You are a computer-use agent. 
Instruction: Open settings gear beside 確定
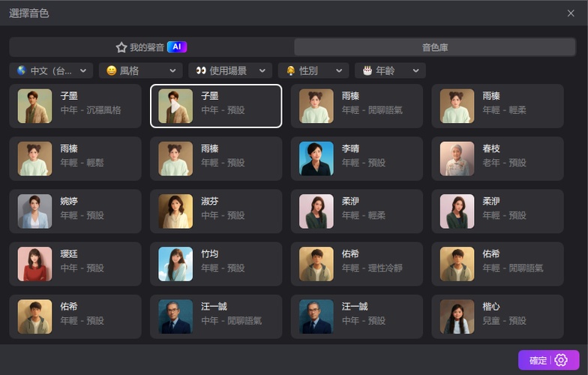click(561, 360)
